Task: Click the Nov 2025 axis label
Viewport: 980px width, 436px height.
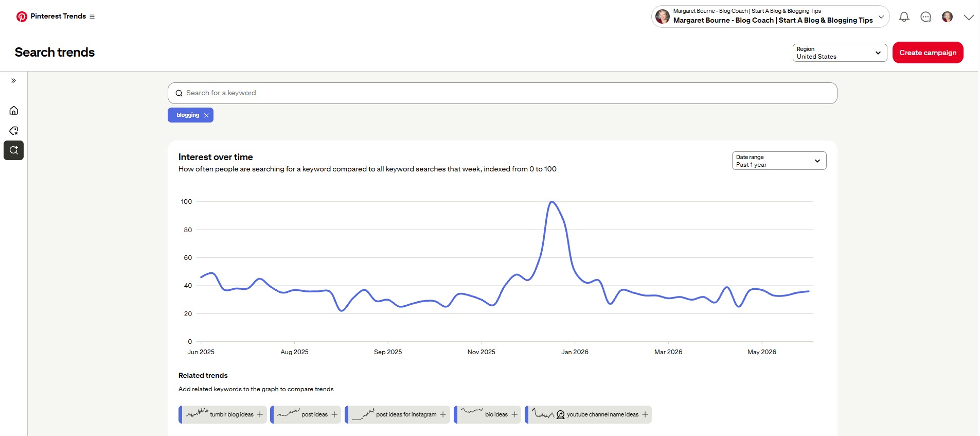Action: point(481,352)
